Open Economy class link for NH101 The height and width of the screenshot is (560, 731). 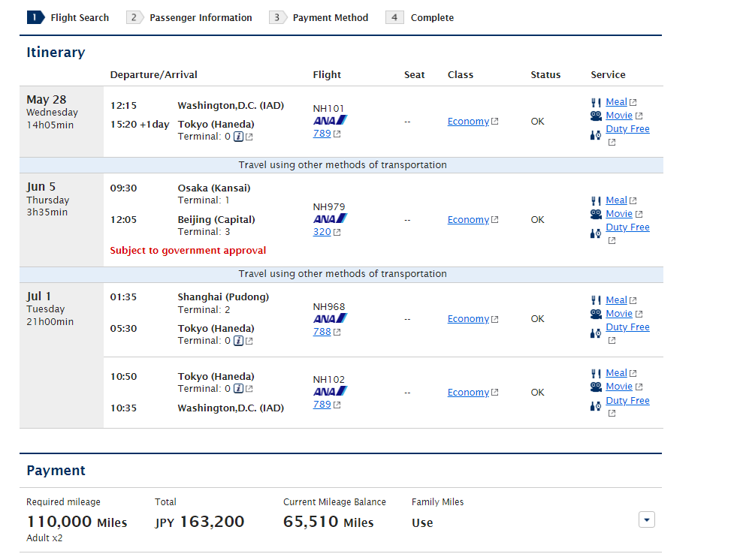[468, 122]
